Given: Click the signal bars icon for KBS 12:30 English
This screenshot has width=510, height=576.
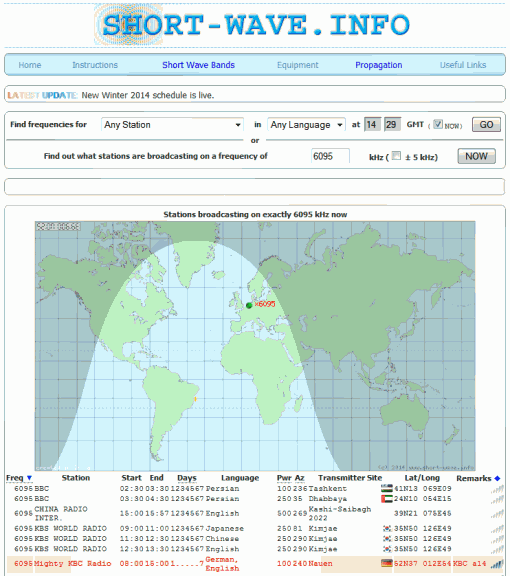Looking at the screenshot, I should coord(497,550).
